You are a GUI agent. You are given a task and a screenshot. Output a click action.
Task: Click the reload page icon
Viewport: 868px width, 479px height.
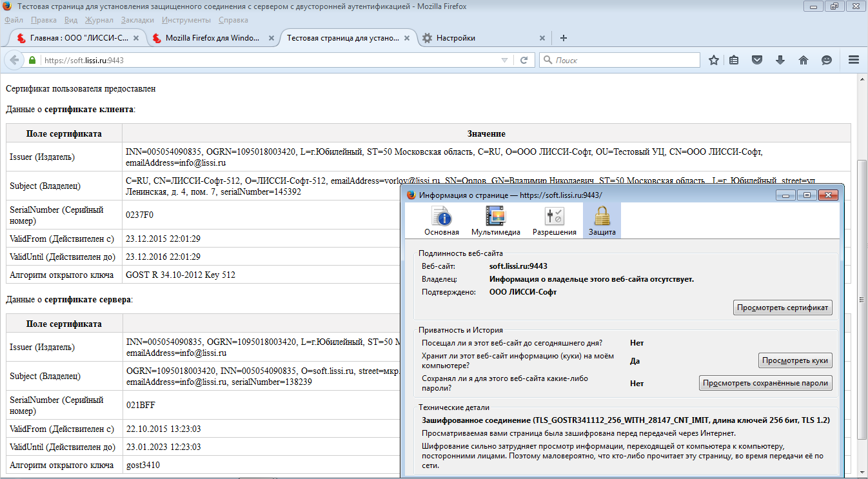[524, 60]
